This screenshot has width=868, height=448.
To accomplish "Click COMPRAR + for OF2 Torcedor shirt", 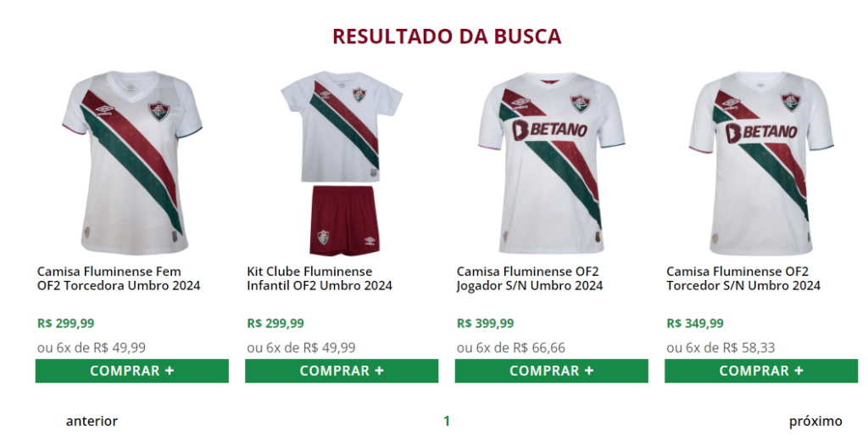I will (x=761, y=371).
